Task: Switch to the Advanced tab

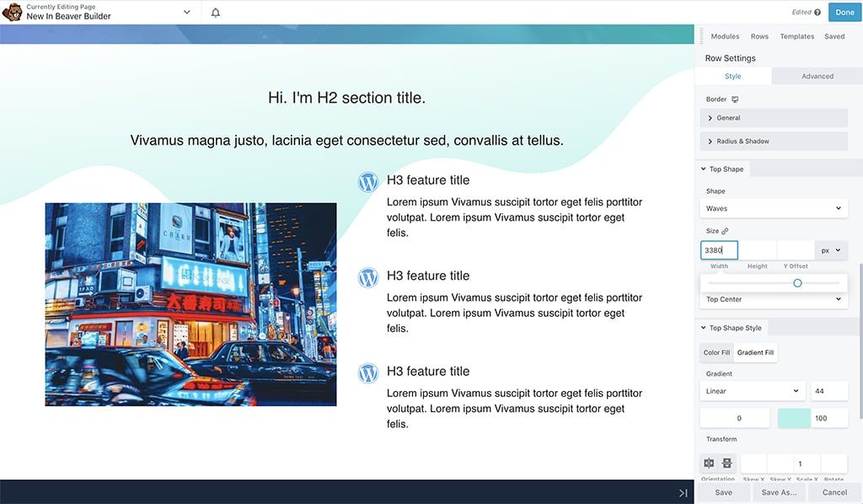Action: 817,76
